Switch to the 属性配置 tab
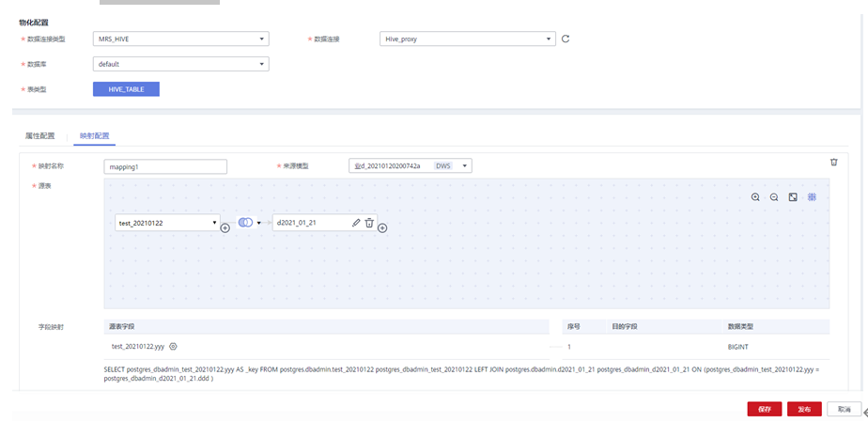The width and height of the screenshot is (868, 422). 39,136
